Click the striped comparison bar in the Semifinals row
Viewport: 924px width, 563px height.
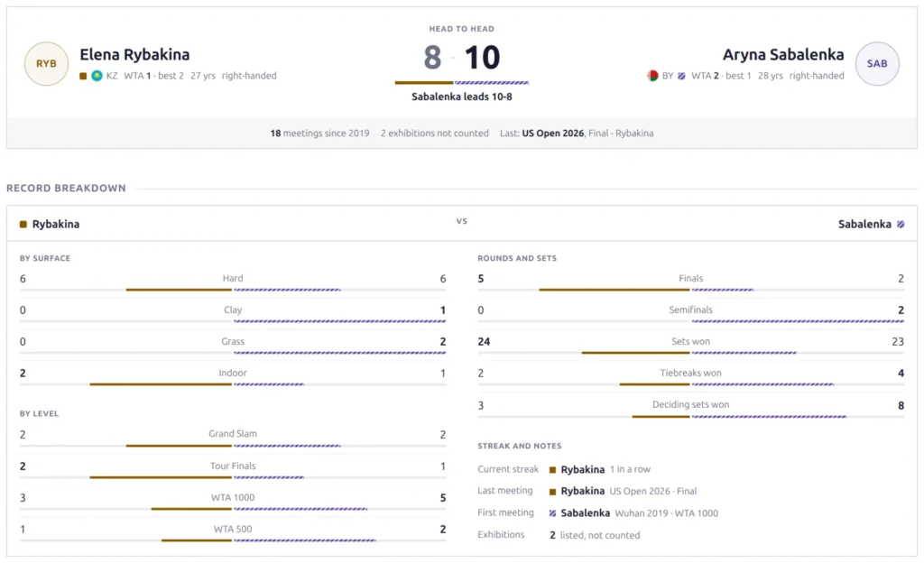coord(798,321)
